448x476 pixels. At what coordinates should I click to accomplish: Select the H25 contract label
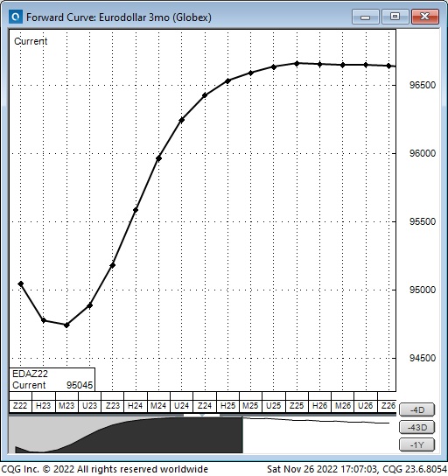click(227, 406)
